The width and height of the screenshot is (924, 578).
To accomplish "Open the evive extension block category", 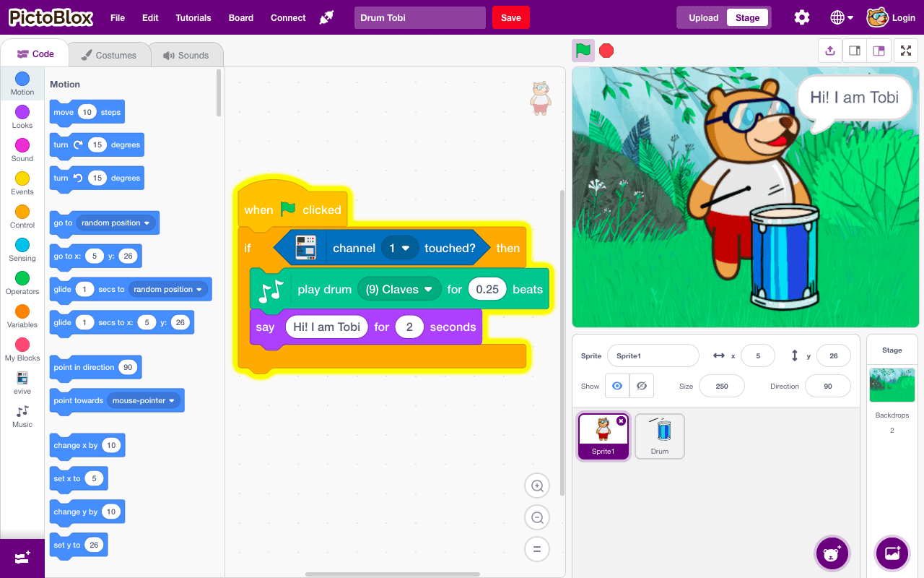I will [x=22, y=383].
